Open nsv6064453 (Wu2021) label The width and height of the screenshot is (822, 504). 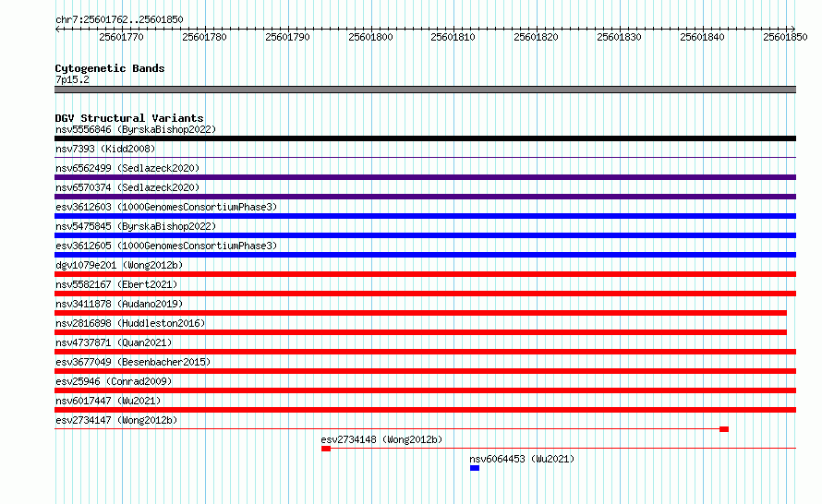point(522,459)
